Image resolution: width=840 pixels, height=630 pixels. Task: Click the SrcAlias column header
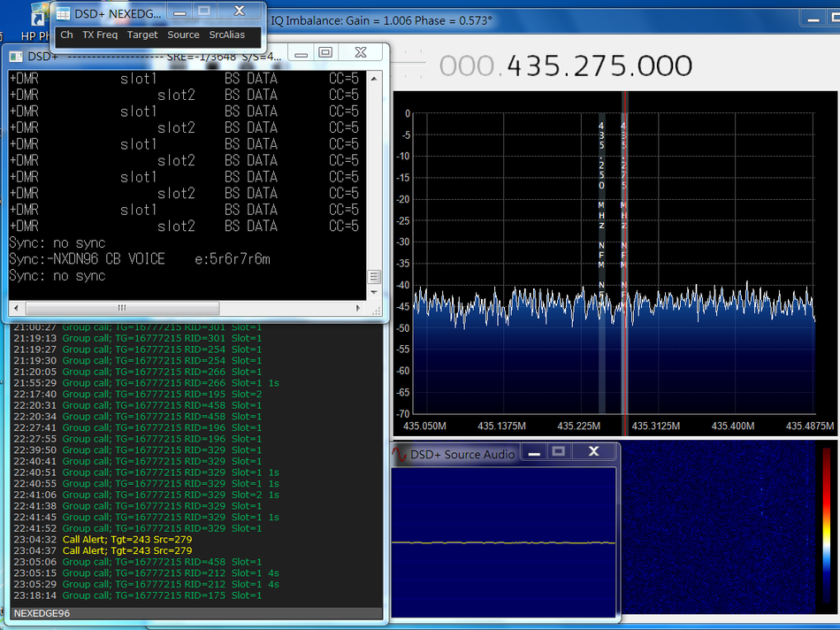click(x=226, y=35)
